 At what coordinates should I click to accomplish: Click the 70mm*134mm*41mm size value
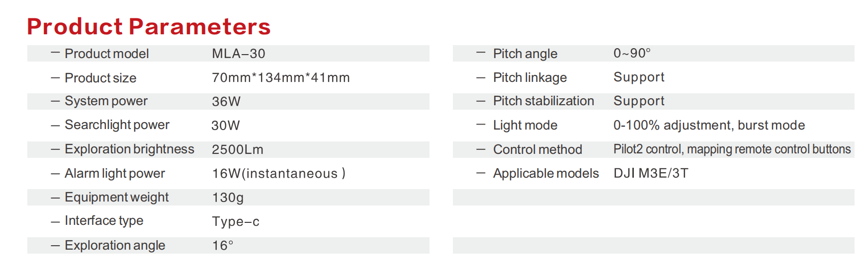281,77
